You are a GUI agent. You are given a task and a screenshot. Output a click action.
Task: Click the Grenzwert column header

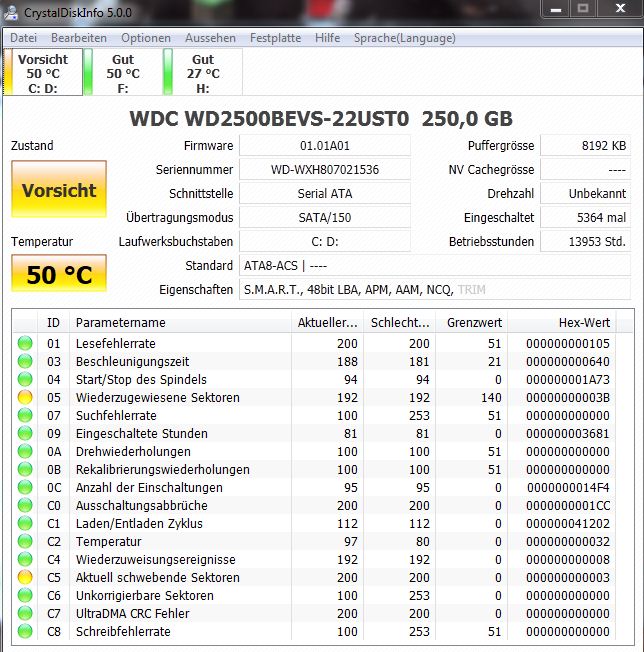(472, 322)
